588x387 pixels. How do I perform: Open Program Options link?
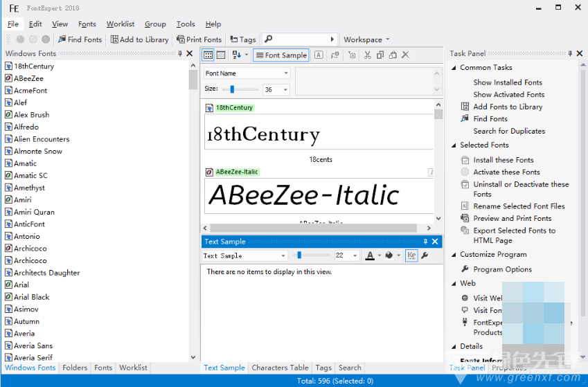coord(503,269)
